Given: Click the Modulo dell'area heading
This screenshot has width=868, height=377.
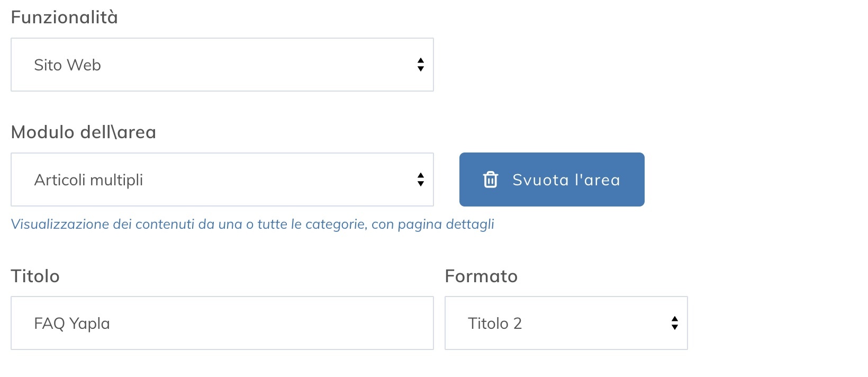Looking at the screenshot, I should click(84, 132).
